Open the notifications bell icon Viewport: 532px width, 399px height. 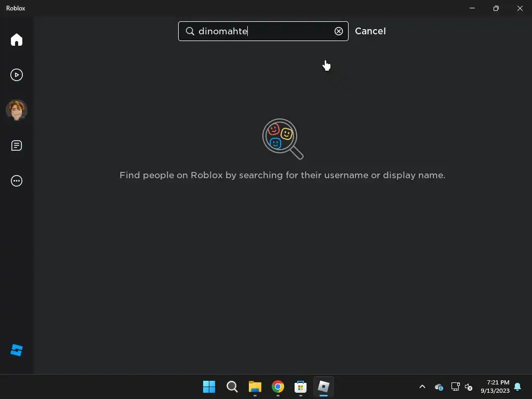[518, 387]
